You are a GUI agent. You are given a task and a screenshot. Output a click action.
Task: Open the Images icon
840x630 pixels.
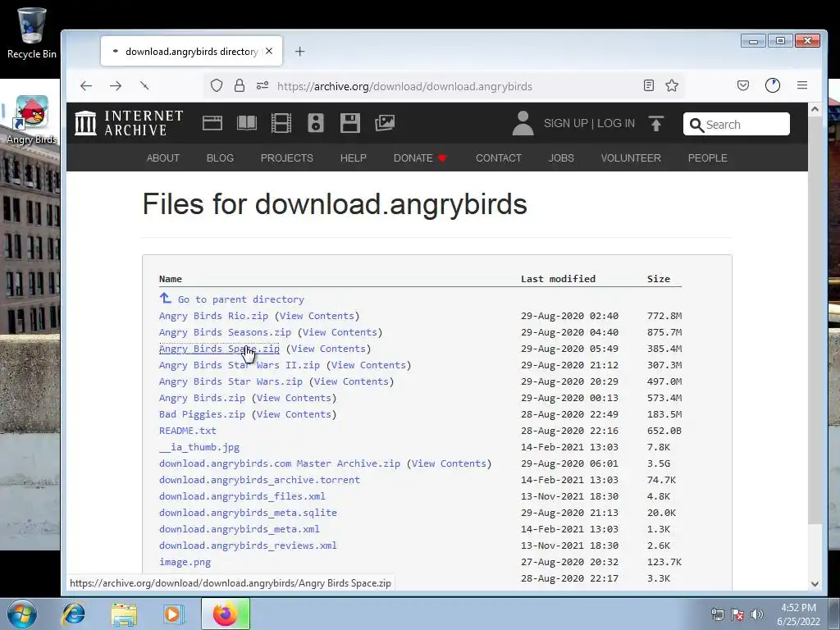pos(385,123)
